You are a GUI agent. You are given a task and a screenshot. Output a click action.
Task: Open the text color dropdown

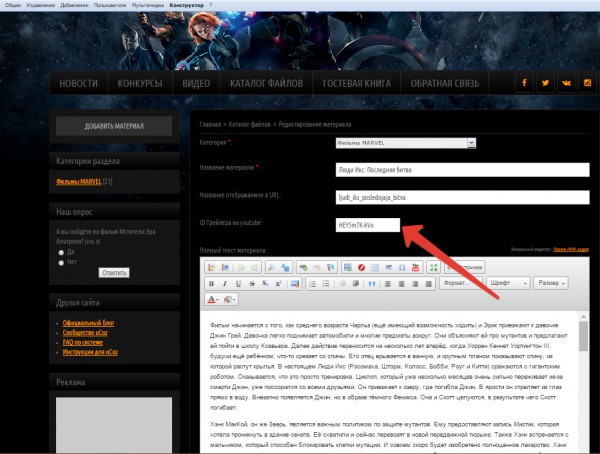[212, 299]
